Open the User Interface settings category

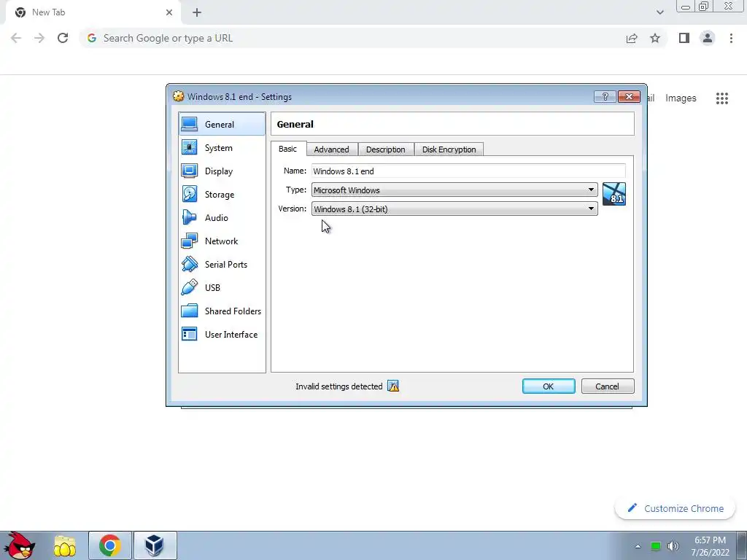(x=222, y=334)
